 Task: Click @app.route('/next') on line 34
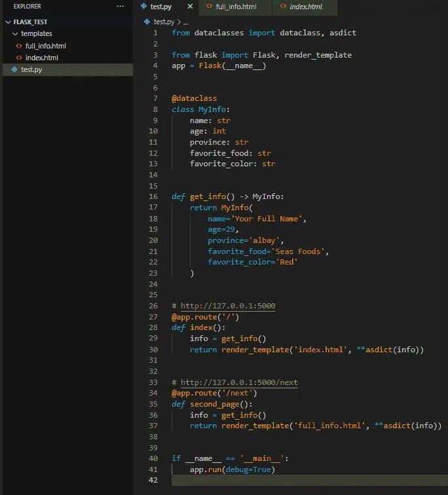(x=214, y=393)
